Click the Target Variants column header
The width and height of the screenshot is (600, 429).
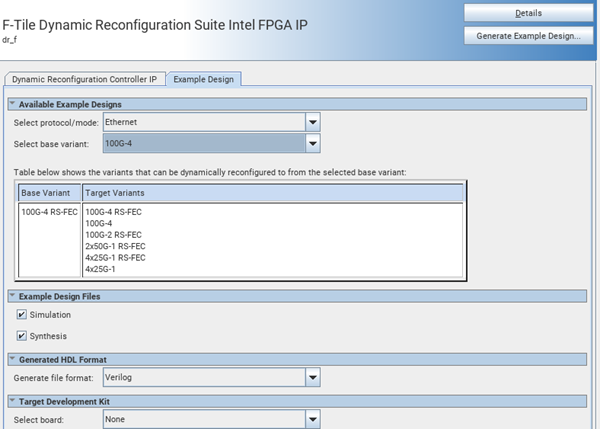pos(272,193)
